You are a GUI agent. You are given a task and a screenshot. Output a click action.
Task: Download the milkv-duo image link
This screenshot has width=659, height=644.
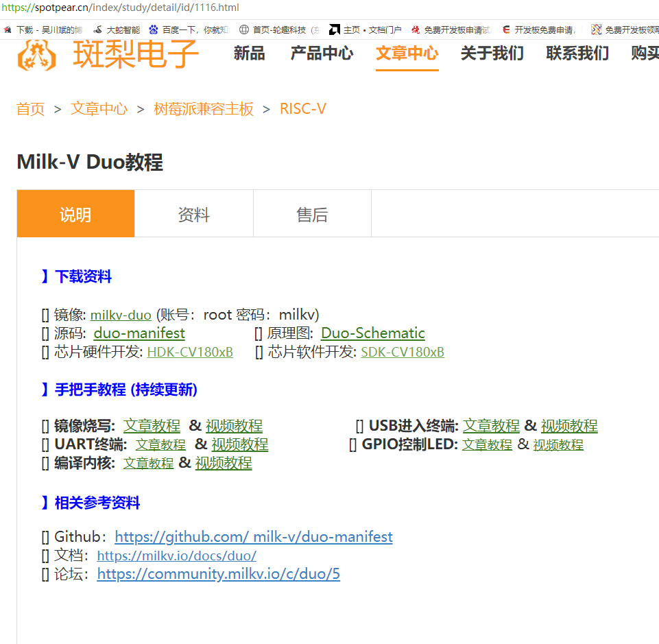pyautogui.click(x=121, y=315)
